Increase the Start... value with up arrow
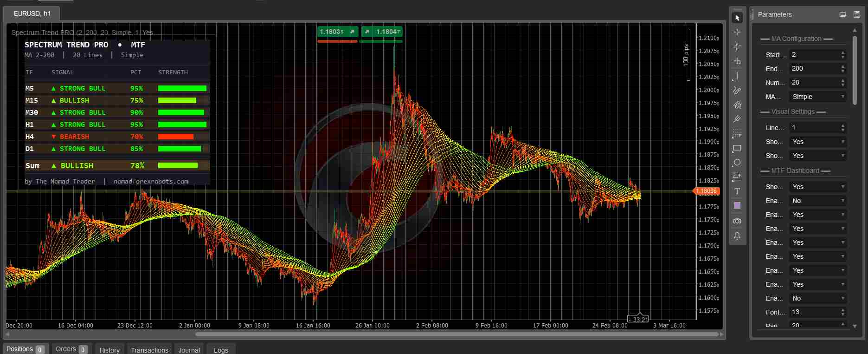This screenshot has width=868, height=354. (x=843, y=52)
